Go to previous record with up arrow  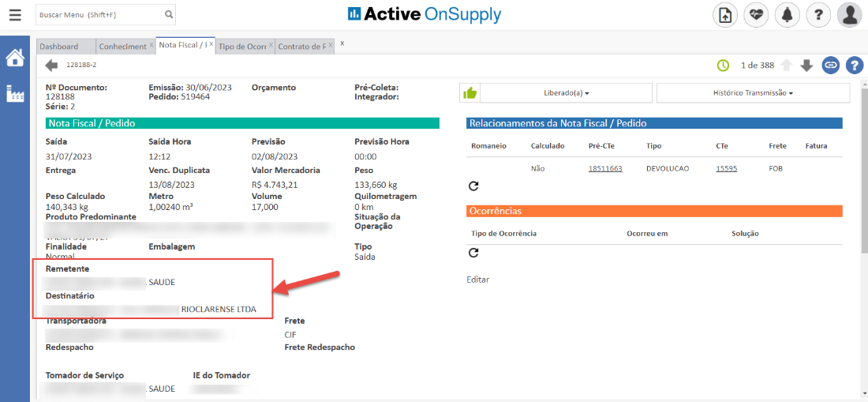(x=786, y=66)
